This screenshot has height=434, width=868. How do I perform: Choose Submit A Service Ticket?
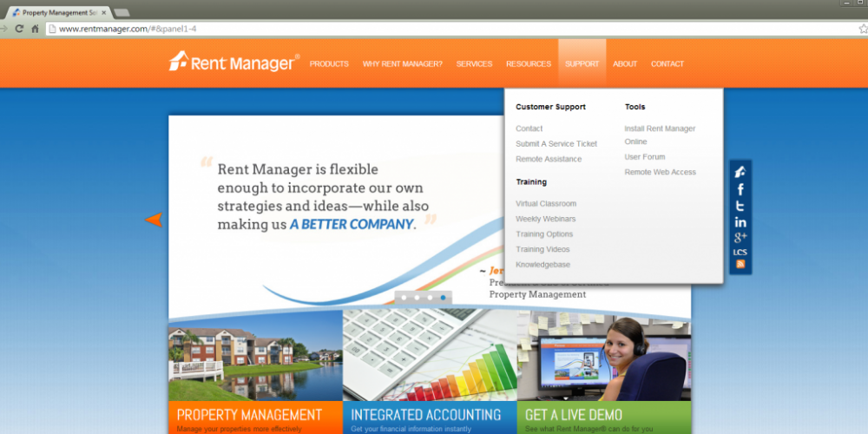(556, 144)
